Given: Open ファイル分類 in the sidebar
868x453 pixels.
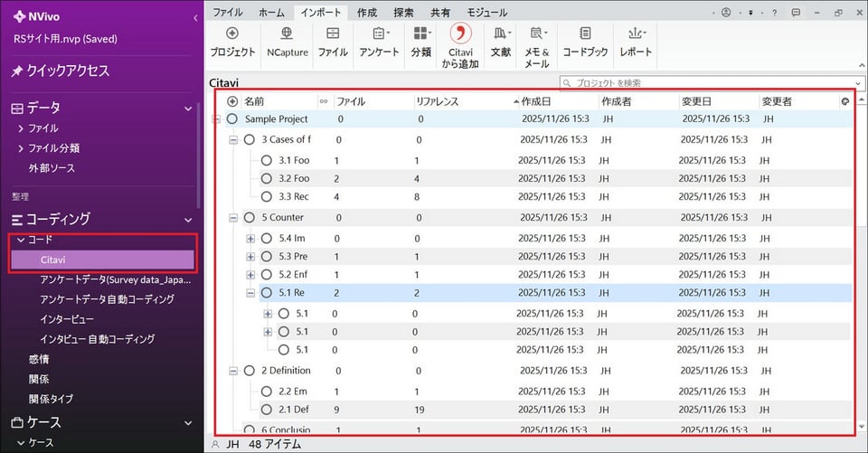Looking at the screenshot, I should coord(53,148).
